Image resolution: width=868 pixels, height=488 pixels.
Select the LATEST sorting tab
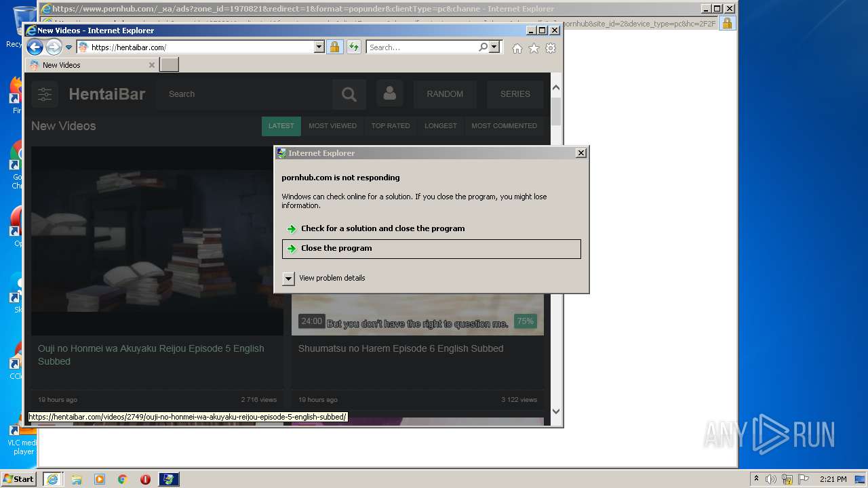[x=281, y=126]
